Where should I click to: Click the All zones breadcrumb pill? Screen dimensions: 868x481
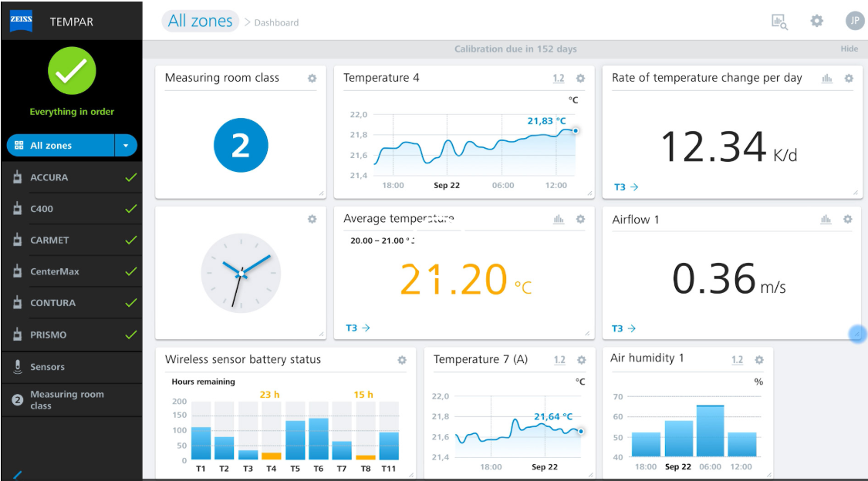point(201,21)
